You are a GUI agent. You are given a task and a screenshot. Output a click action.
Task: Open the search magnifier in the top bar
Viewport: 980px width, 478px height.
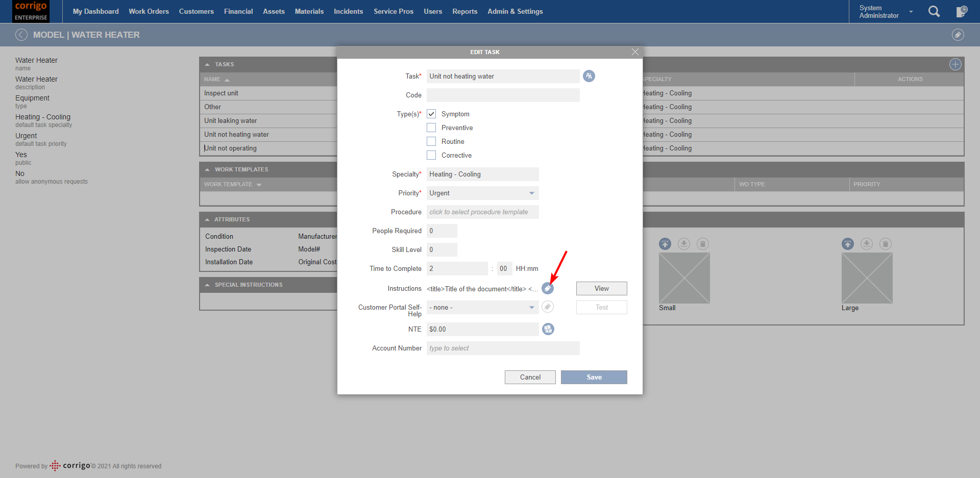click(934, 12)
